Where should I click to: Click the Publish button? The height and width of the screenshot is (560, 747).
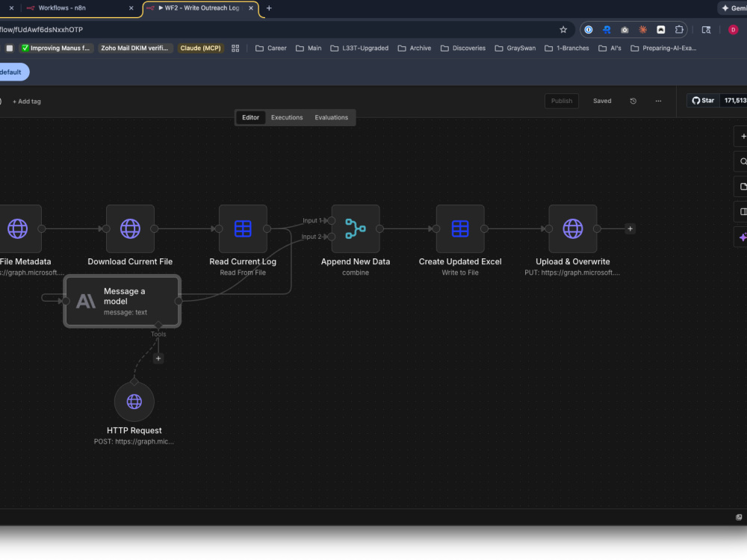pyautogui.click(x=561, y=101)
